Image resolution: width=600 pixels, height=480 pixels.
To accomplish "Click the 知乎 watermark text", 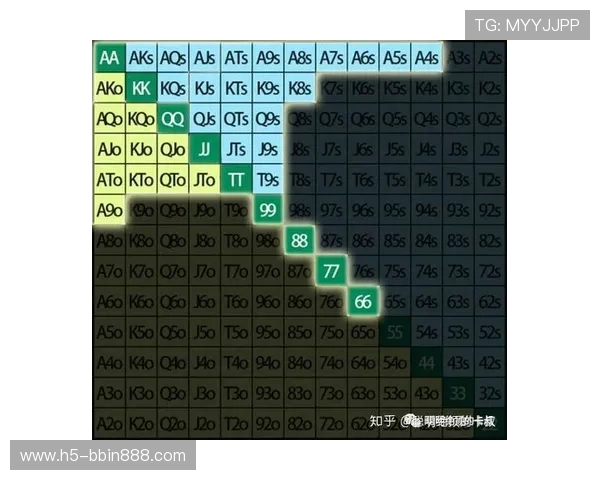I will (383, 421).
